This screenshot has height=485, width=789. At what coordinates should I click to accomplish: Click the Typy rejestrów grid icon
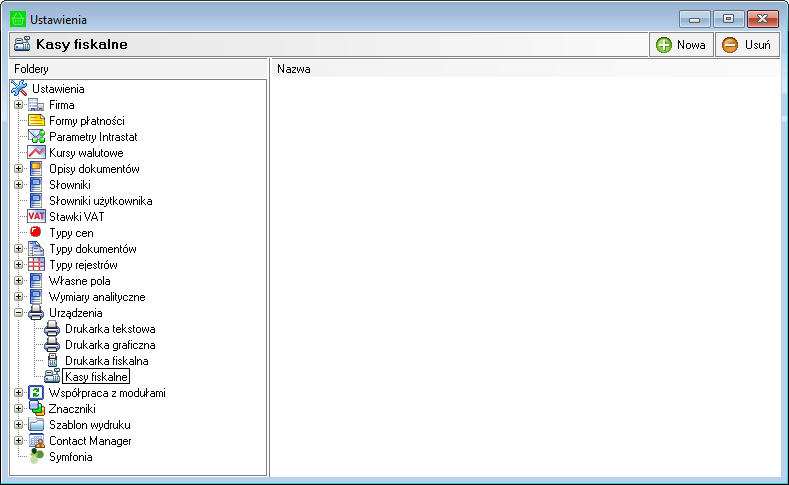click(37, 265)
